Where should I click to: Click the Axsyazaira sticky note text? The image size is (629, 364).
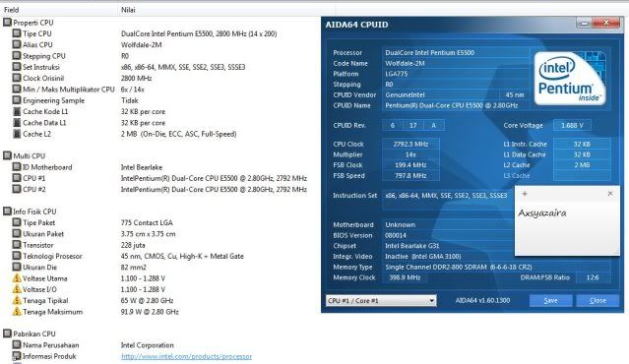pyautogui.click(x=542, y=212)
